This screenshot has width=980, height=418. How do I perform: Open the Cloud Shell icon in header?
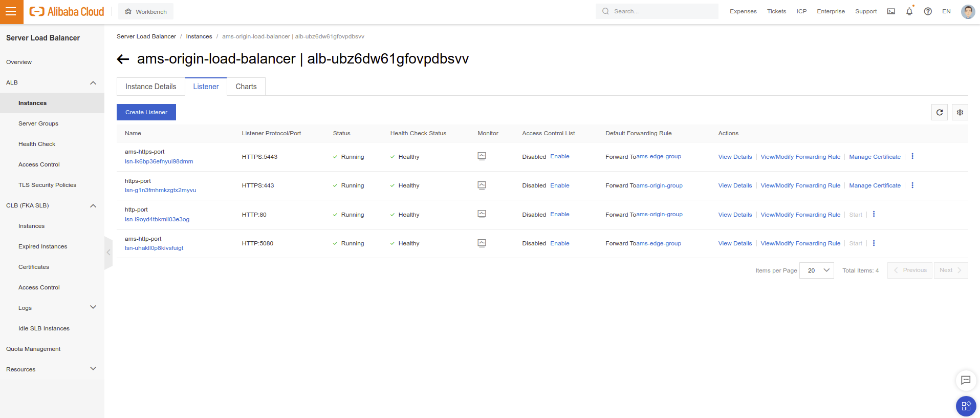[891, 11]
